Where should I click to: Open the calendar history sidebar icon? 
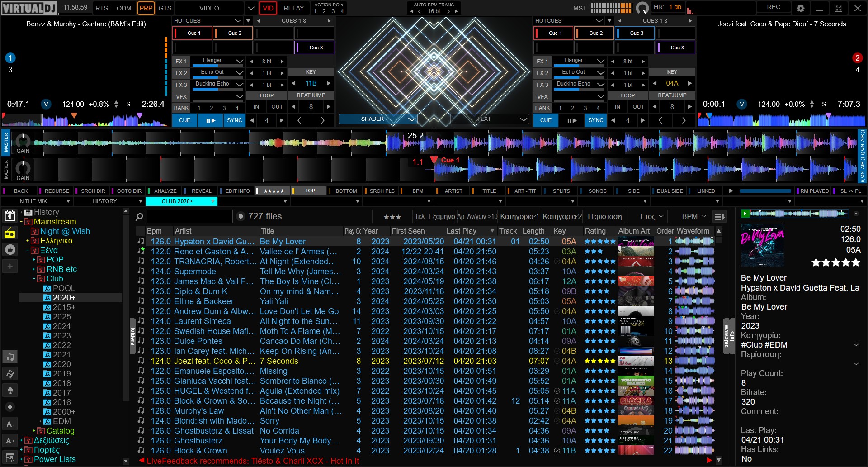[x=9, y=216]
